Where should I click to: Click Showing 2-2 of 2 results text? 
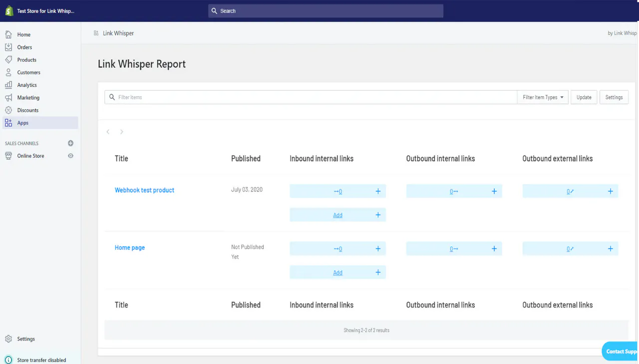(366, 330)
